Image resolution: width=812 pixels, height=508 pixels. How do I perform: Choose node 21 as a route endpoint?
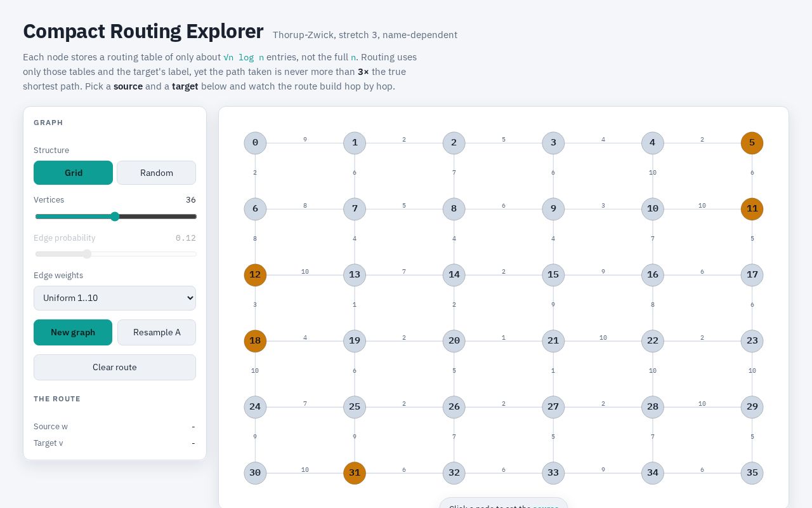[x=553, y=341]
